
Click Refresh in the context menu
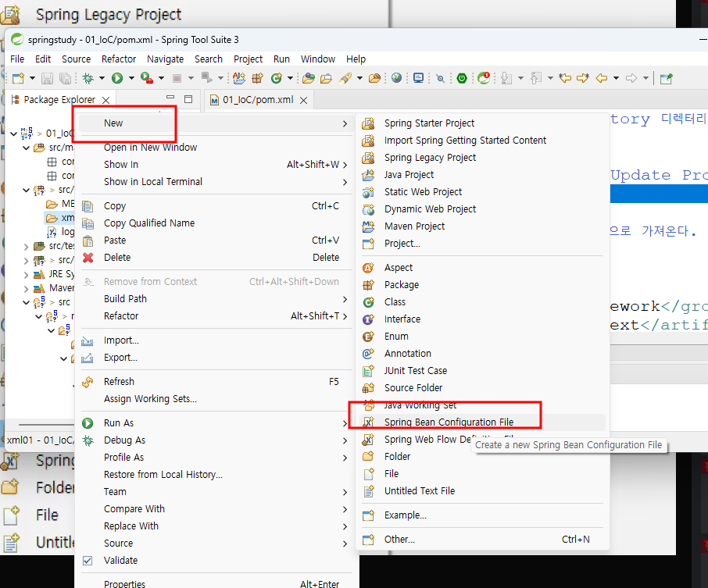tap(216, 382)
